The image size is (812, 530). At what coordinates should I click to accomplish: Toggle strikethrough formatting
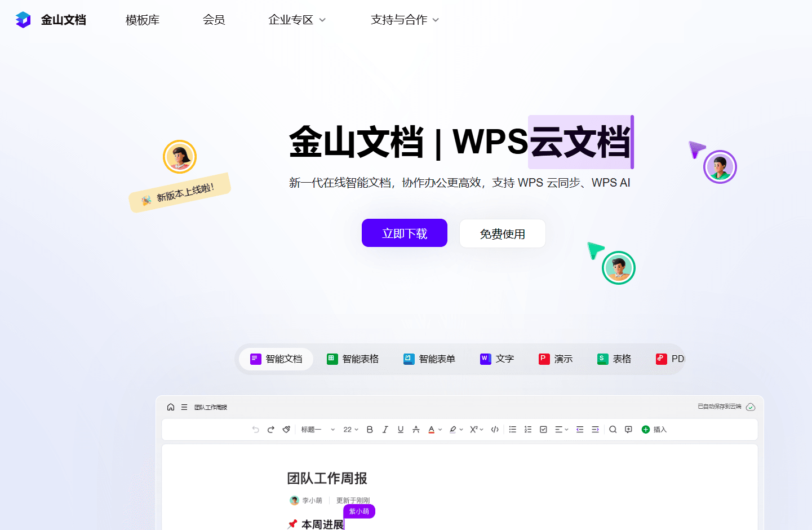point(416,430)
